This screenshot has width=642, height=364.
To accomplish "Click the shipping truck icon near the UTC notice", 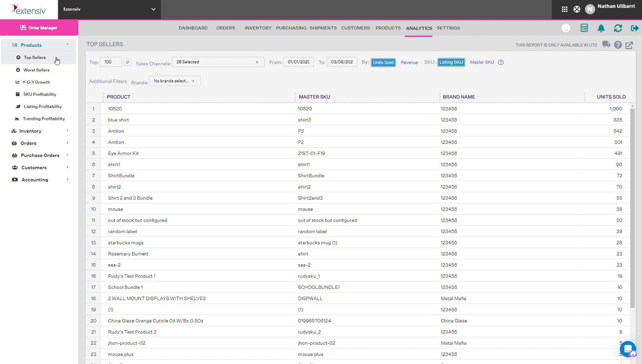I will (x=606, y=45).
